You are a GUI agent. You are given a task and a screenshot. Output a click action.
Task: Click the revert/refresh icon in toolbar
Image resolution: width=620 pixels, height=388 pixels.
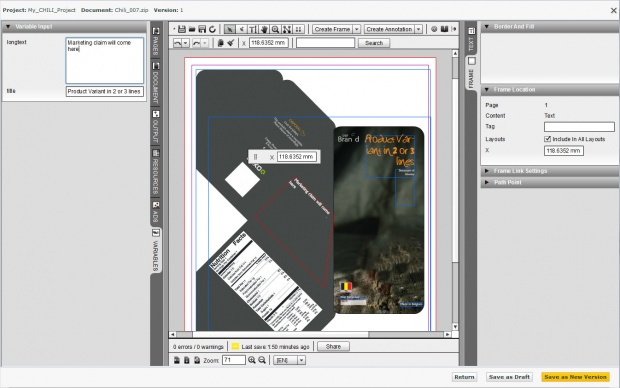click(212, 29)
